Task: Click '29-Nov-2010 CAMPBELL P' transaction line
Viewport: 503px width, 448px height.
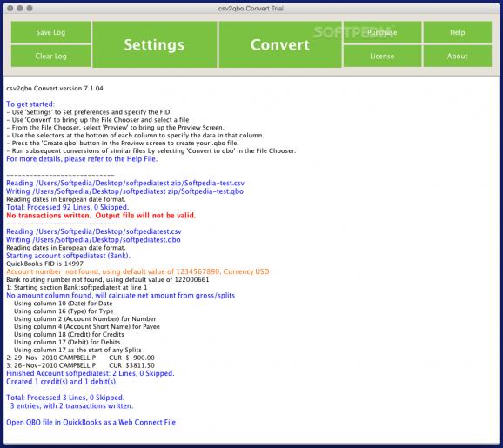Action: (81, 358)
